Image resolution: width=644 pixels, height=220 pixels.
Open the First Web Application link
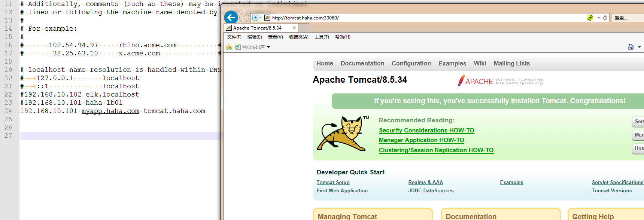click(x=342, y=190)
